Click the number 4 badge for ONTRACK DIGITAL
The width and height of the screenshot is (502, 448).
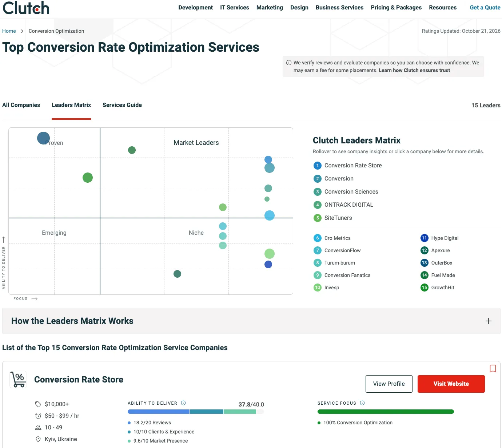click(318, 205)
